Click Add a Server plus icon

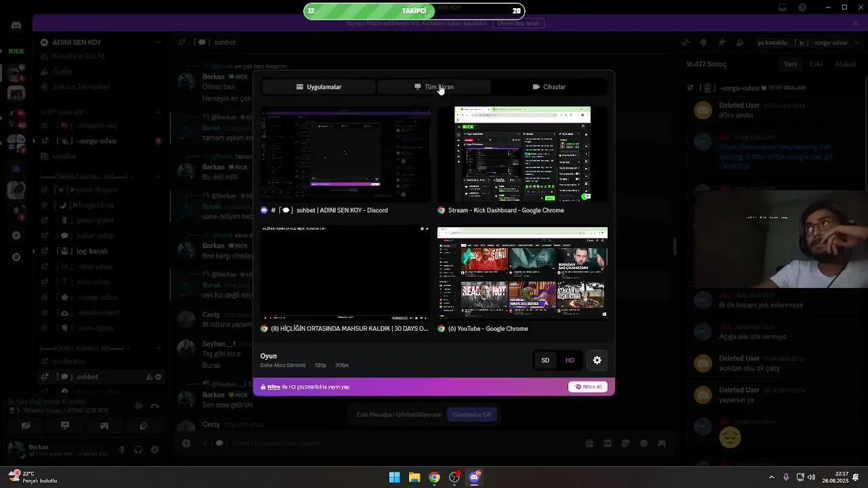coord(16,235)
